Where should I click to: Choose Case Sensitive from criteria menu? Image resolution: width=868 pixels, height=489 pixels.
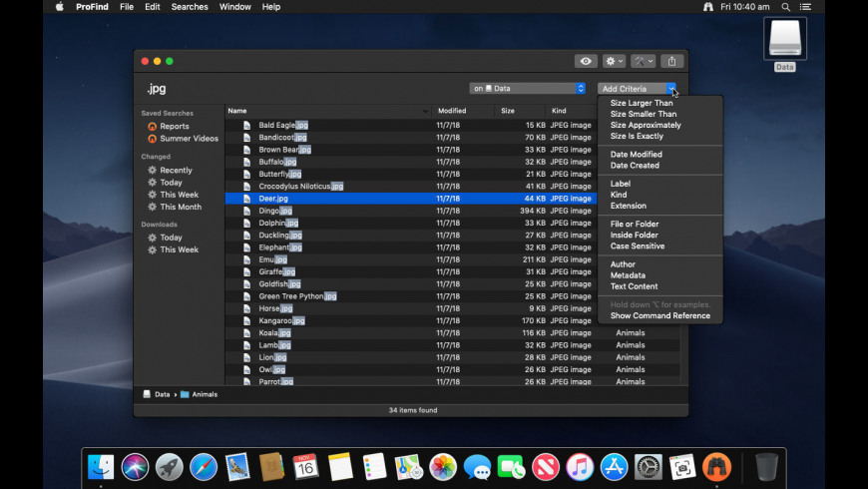pos(637,246)
